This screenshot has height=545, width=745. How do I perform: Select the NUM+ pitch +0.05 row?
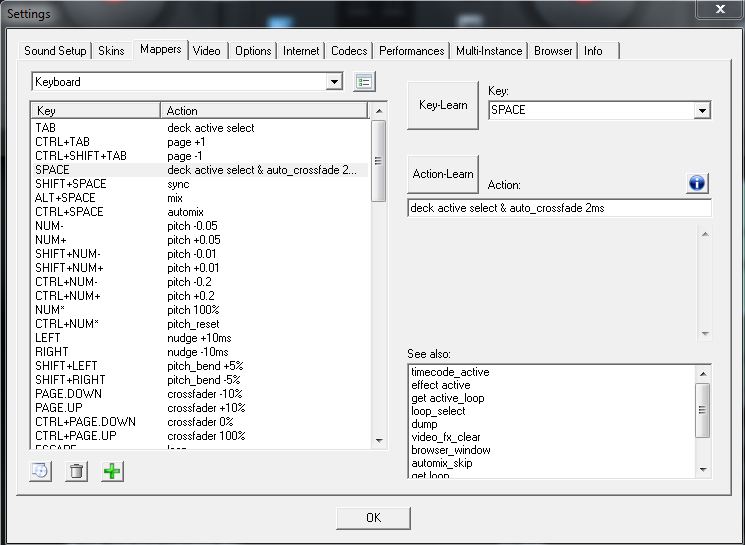200,240
